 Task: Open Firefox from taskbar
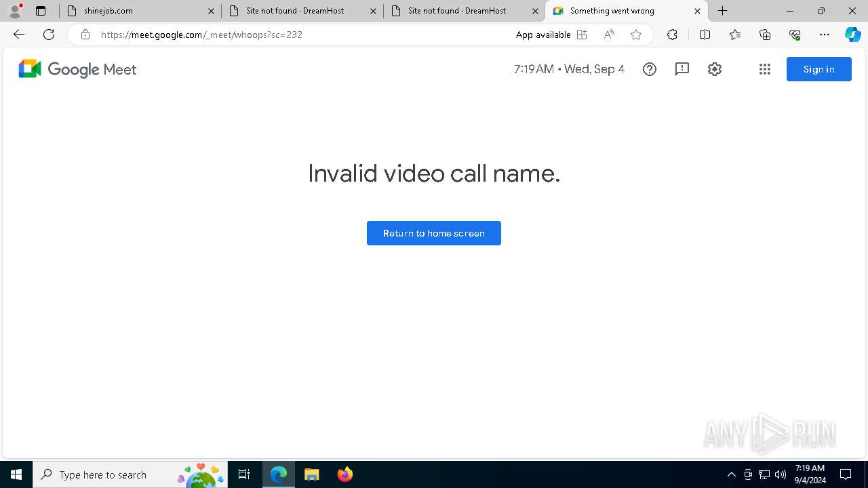click(344, 474)
